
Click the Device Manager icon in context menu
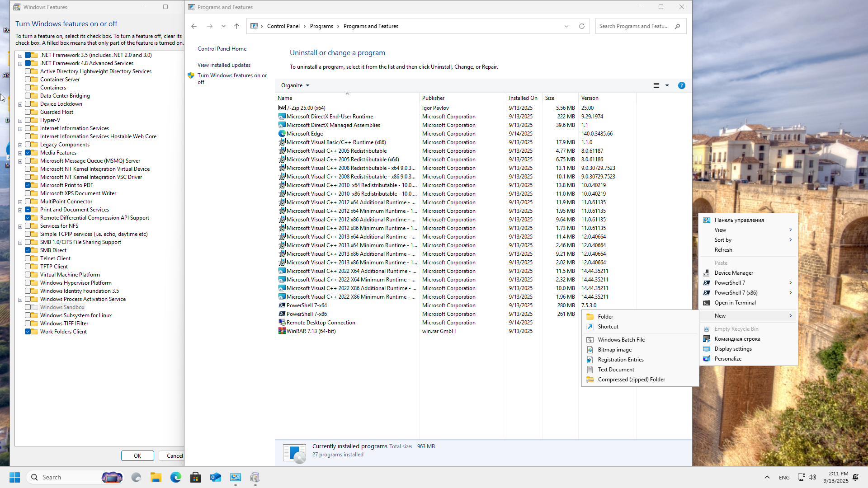click(706, 273)
